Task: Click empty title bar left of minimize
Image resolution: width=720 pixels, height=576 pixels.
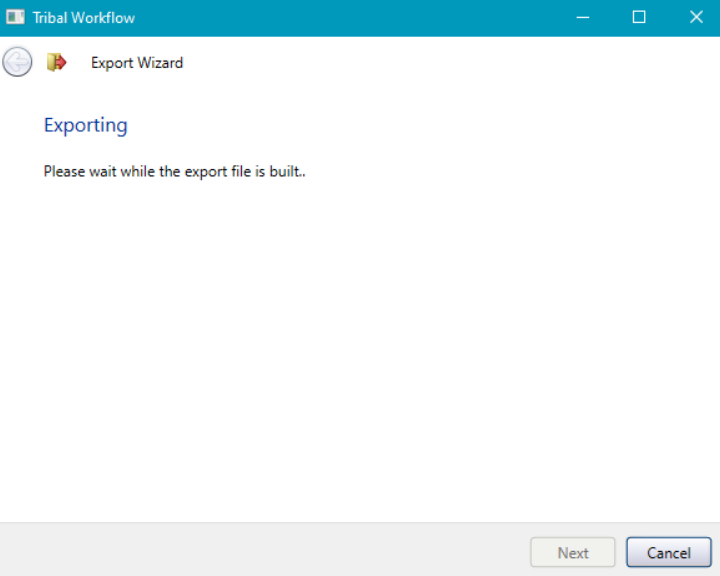Action: click(x=350, y=17)
